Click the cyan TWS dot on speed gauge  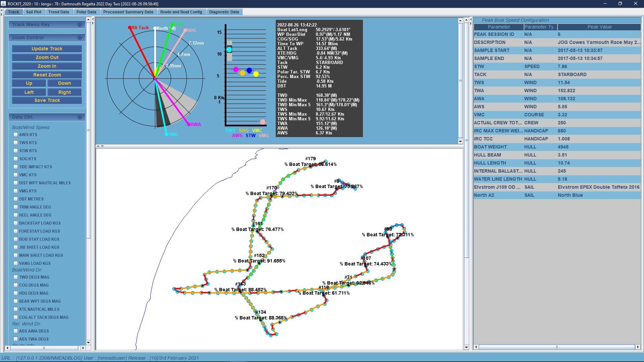click(229, 50)
